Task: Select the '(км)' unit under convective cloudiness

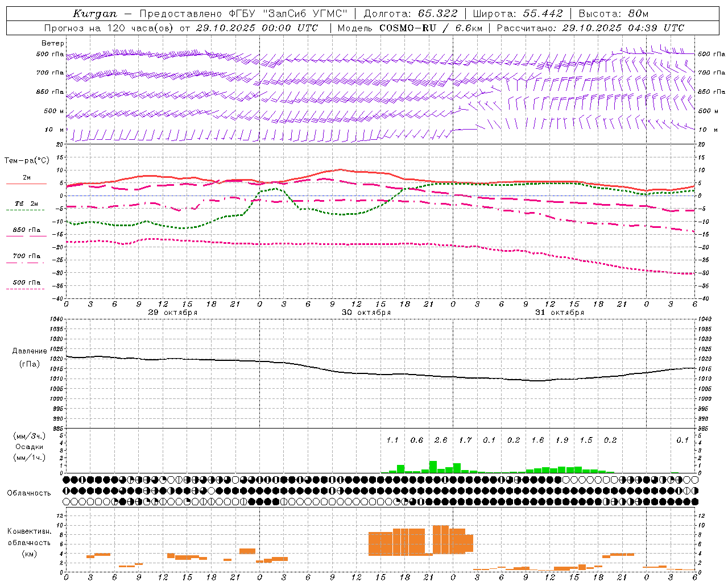Action: pyautogui.click(x=30, y=554)
